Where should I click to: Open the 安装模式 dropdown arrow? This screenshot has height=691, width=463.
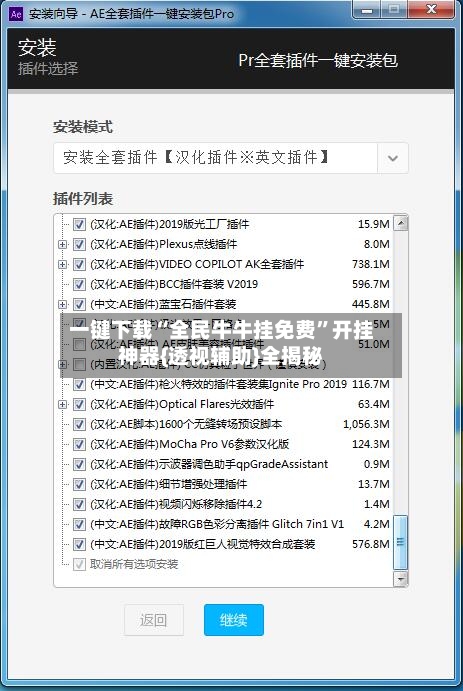tap(393, 158)
